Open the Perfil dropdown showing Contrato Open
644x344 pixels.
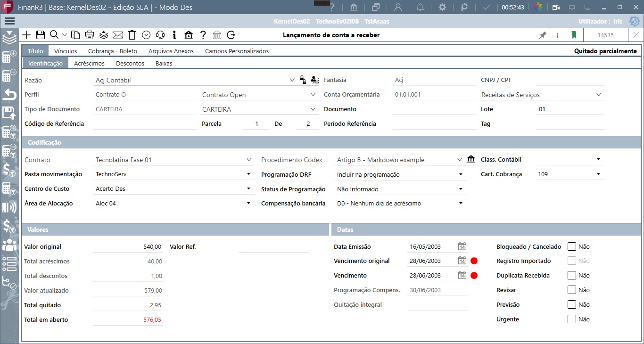[314, 95]
